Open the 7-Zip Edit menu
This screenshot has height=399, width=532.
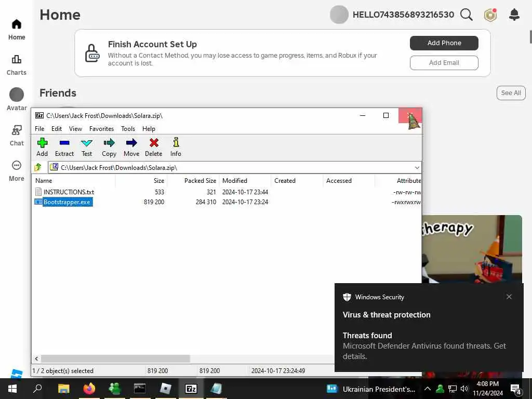[56, 129]
